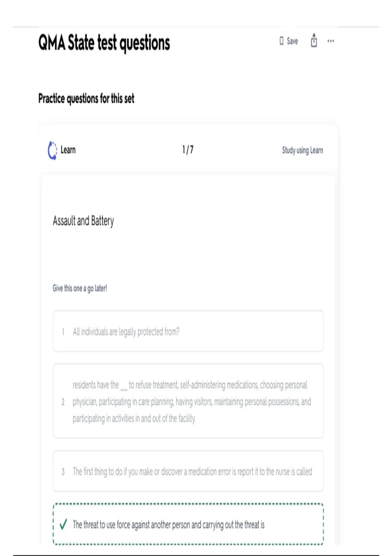Viewport: 392px width, 556px height.
Task: Open the share icon
Action: point(314,41)
